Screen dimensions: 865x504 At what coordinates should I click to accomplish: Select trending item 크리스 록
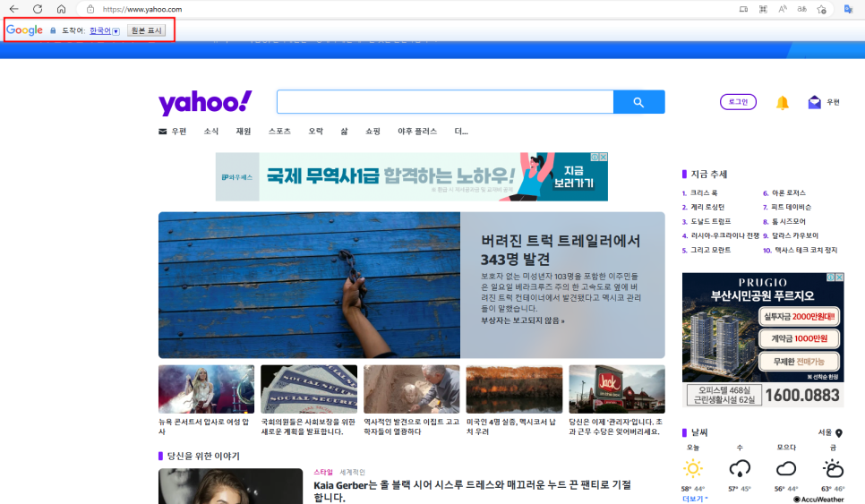coord(704,193)
